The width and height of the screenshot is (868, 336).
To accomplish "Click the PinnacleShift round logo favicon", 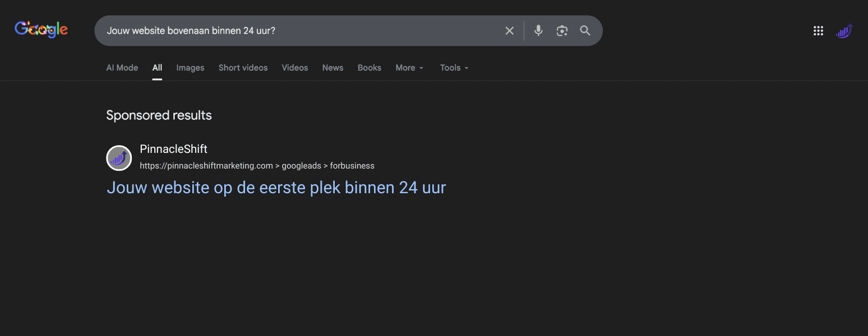I will [119, 158].
